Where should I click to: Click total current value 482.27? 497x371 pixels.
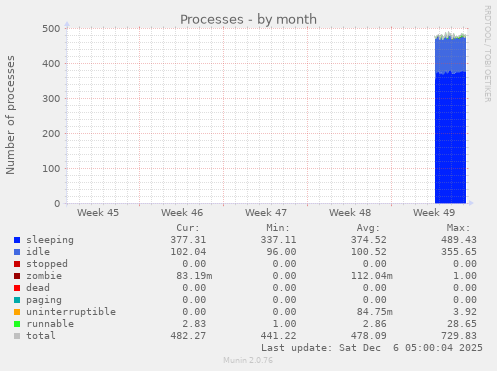click(188, 336)
